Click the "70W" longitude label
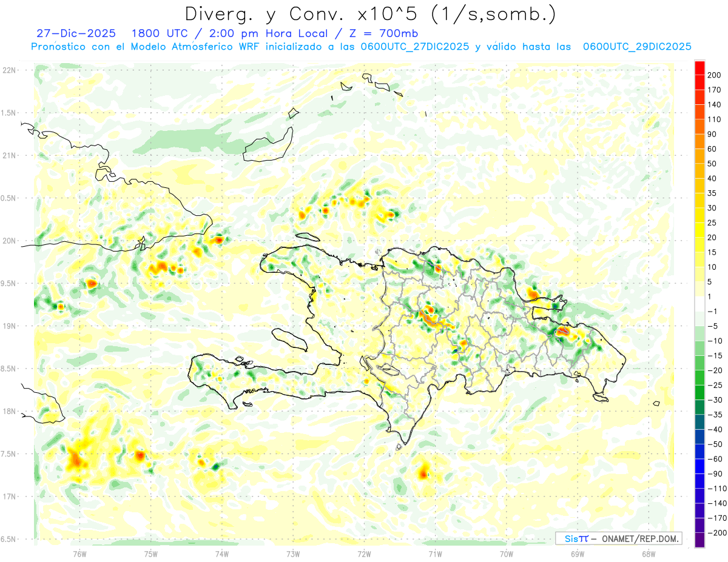728x562 pixels. (507, 553)
